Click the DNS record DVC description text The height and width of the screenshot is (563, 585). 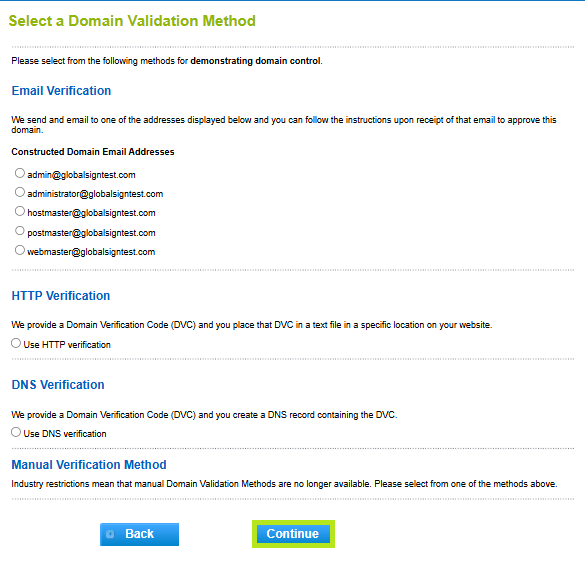click(x=204, y=415)
